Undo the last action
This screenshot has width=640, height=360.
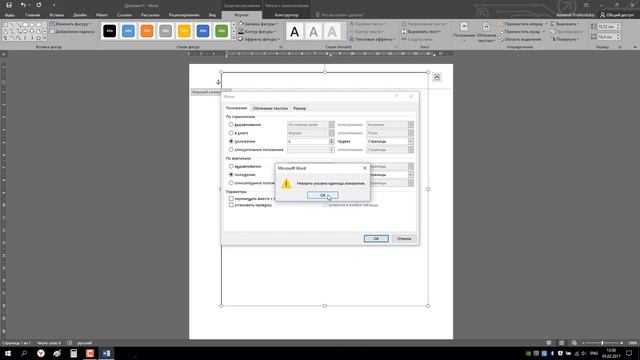tap(23, 5)
